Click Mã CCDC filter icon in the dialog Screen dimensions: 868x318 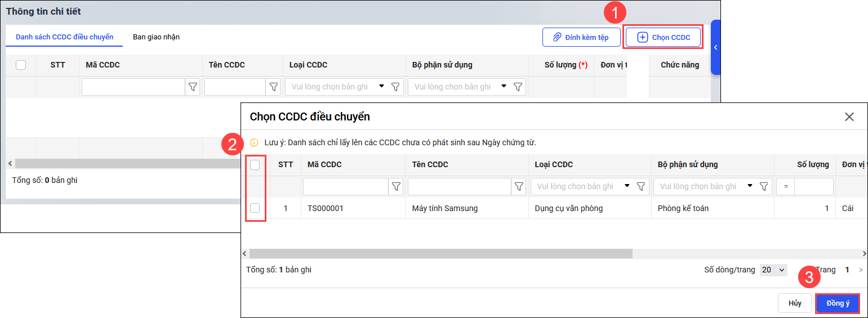[396, 187]
